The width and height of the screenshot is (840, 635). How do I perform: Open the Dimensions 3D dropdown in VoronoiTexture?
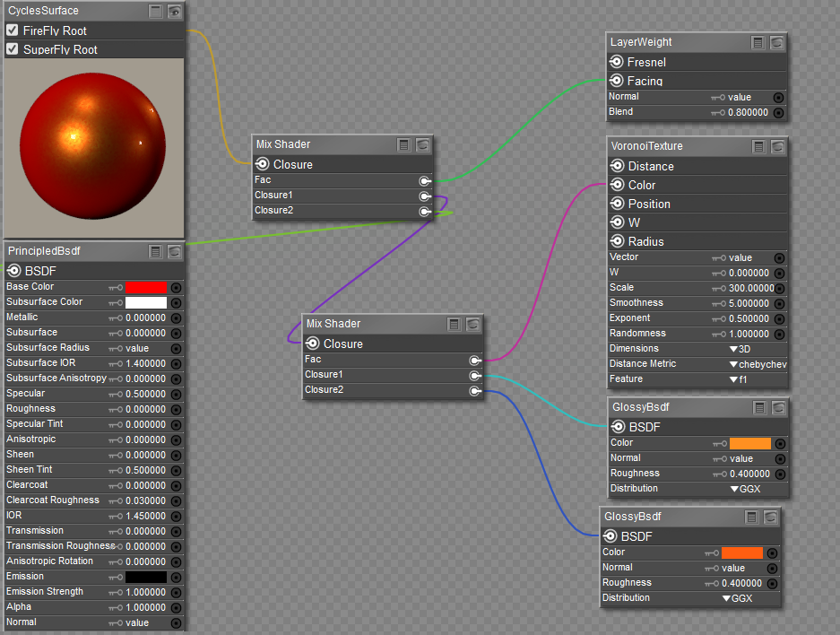[740, 349]
